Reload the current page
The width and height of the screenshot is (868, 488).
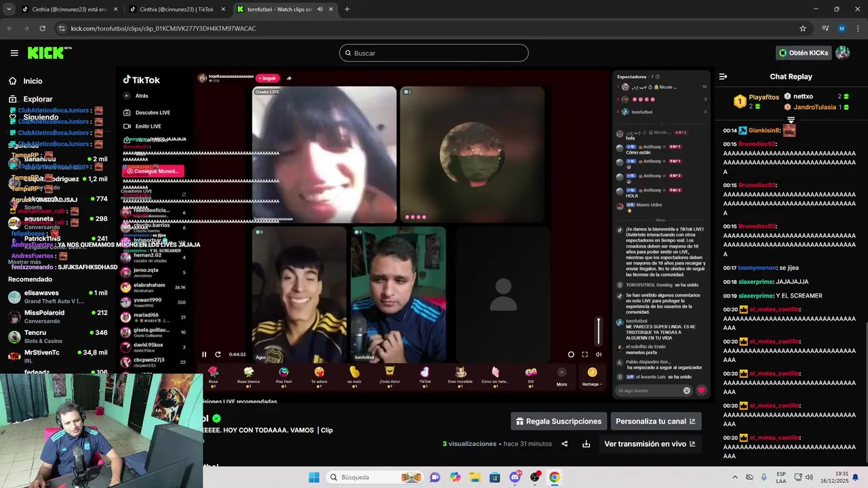[x=42, y=28]
